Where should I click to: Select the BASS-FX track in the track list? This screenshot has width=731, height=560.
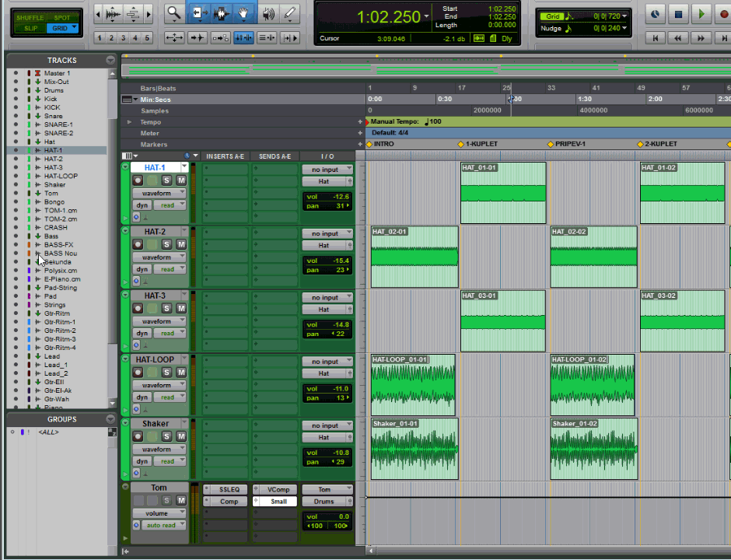pos(58,244)
